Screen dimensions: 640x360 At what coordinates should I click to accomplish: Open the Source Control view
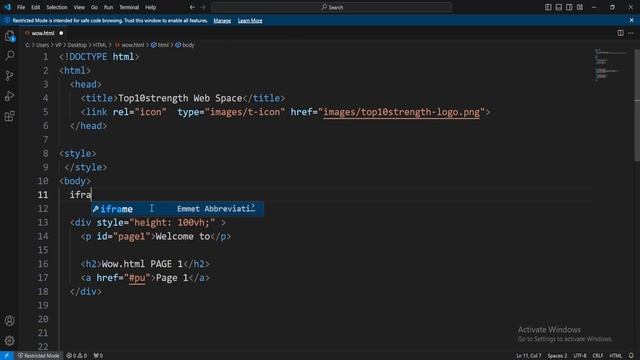point(9,76)
